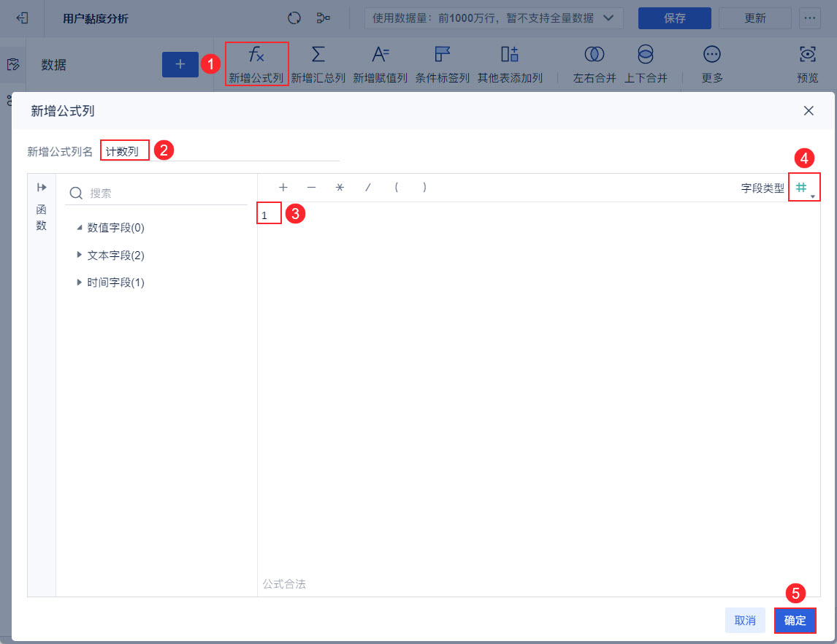Open the 更多 toolbar menu
The height and width of the screenshot is (644, 837).
tap(712, 64)
